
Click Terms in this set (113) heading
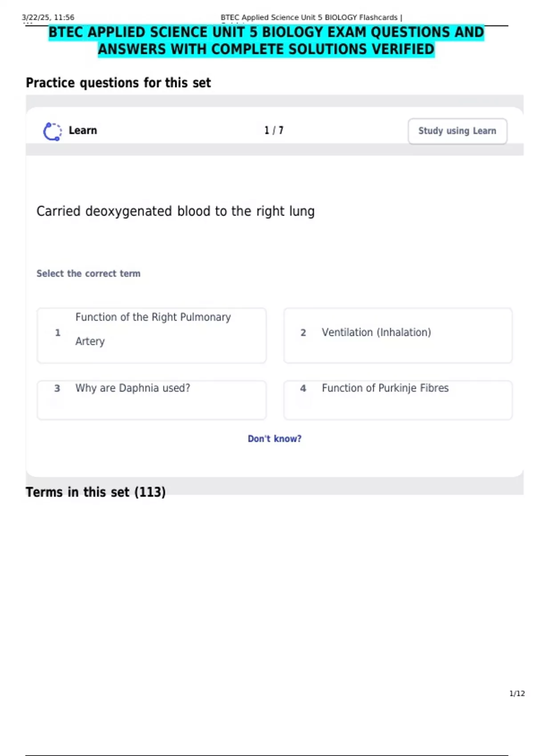[95, 492]
